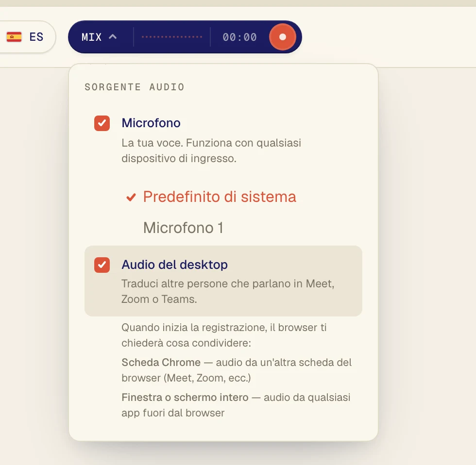Viewport: 476px width, 465px height.
Task: Start recording with the red record button
Action: [282, 37]
